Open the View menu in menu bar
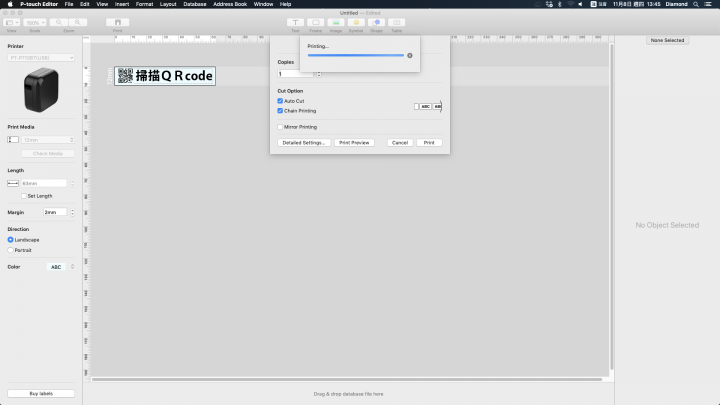The image size is (720, 405). click(102, 4)
